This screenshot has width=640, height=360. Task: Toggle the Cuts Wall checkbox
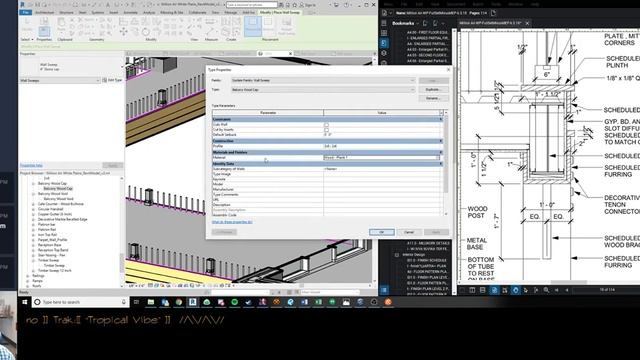(x=326, y=124)
